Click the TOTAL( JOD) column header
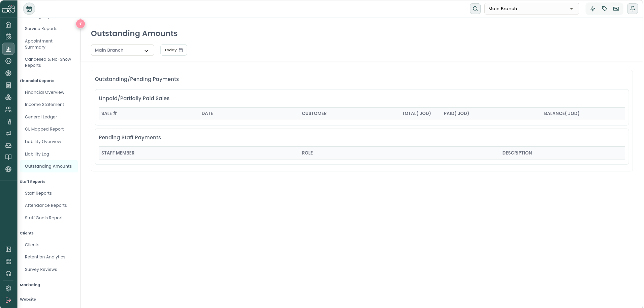 [416, 113]
